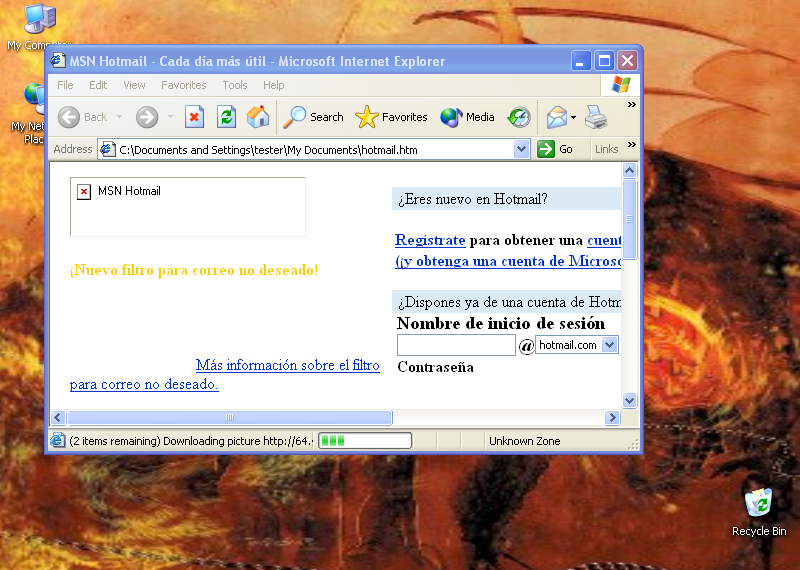
Task: Click the 'cuenta' link after Regístrate
Action: pos(604,240)
